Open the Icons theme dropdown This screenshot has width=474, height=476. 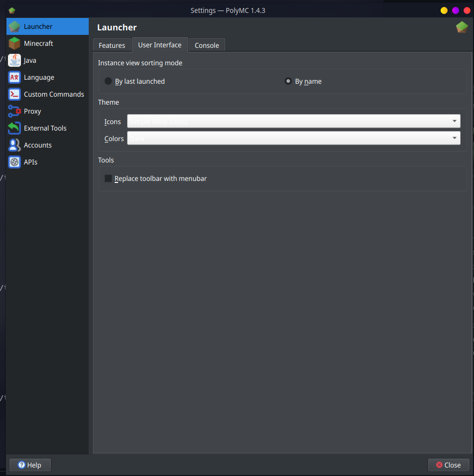pyautogui.click(x=293, y=121)
